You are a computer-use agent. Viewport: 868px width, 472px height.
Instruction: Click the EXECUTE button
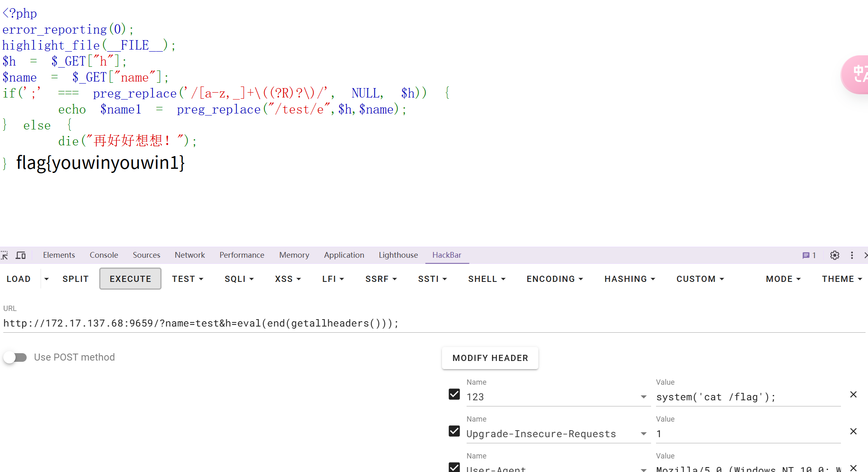coord(130,279)
